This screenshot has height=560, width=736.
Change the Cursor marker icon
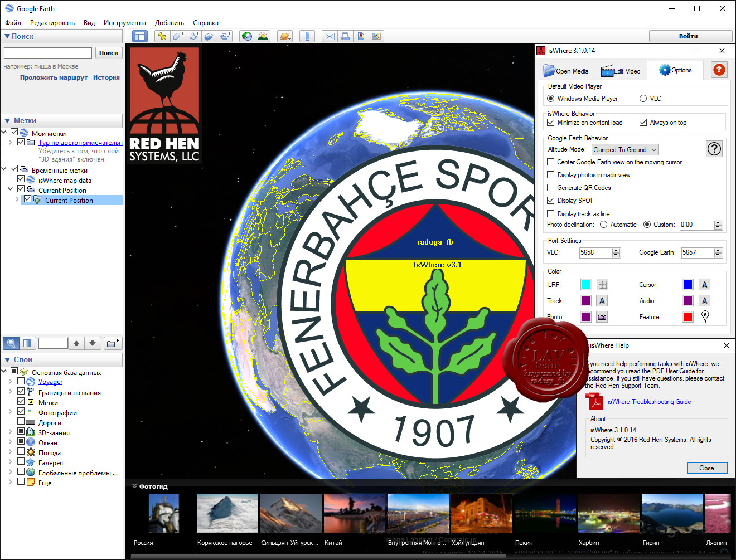pos(705,284)
